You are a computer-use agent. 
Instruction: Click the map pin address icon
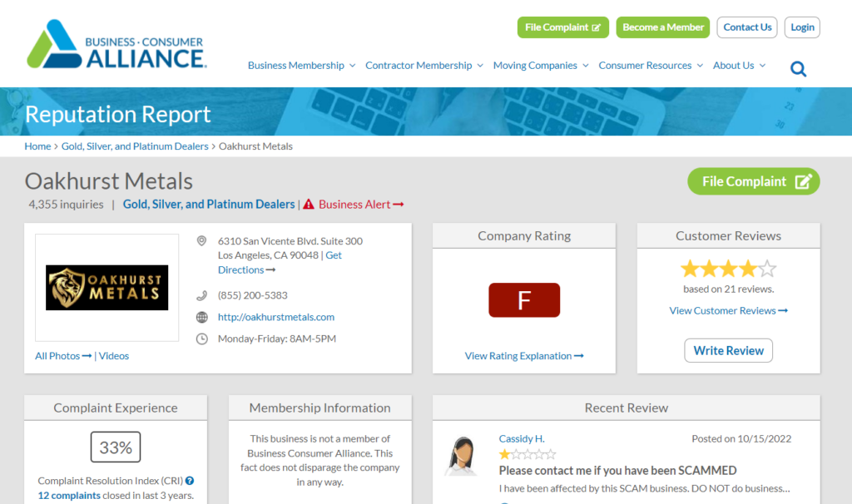[201, 240]
